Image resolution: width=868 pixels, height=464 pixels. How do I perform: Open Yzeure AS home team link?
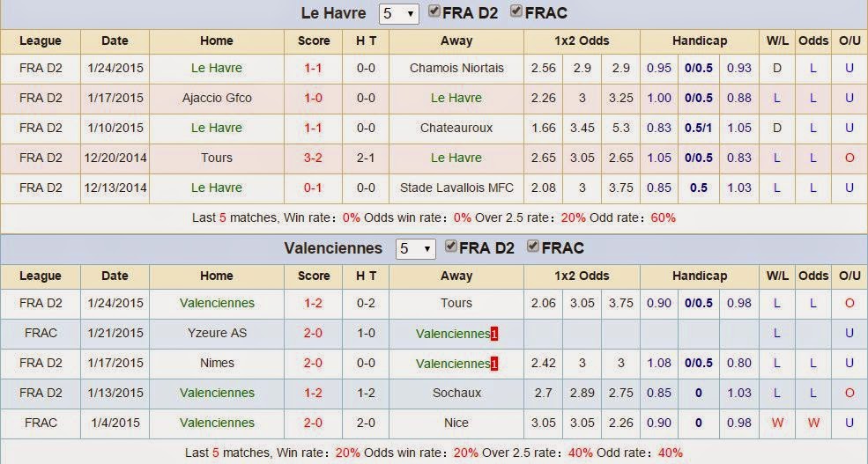[x=217, y=333]
